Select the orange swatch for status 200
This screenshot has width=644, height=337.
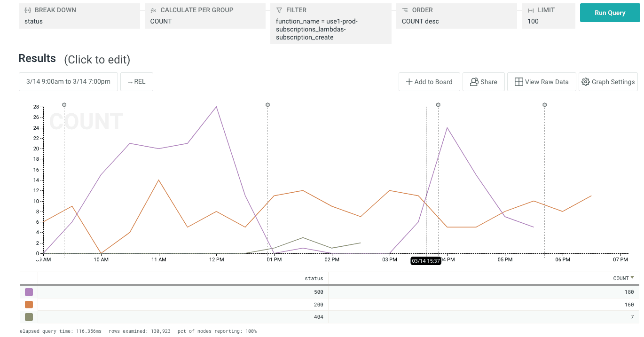(x=29, y=305)
